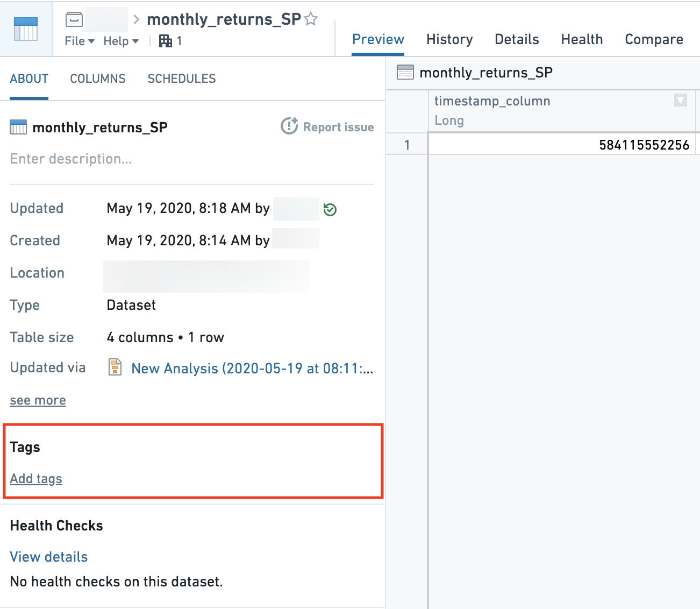Expand the breadcrumb chevron before the dataset name
This screenshot has height=609, width=700.
coord(137,20)
